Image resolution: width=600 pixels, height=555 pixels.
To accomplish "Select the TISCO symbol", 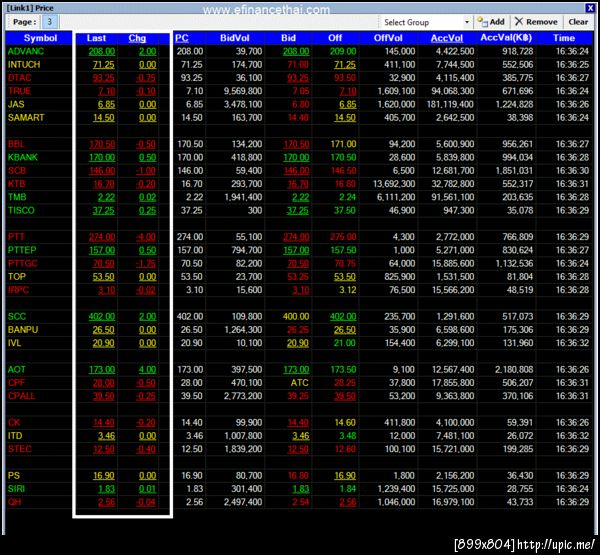I will pyautogui.click(x=21, y=211).
